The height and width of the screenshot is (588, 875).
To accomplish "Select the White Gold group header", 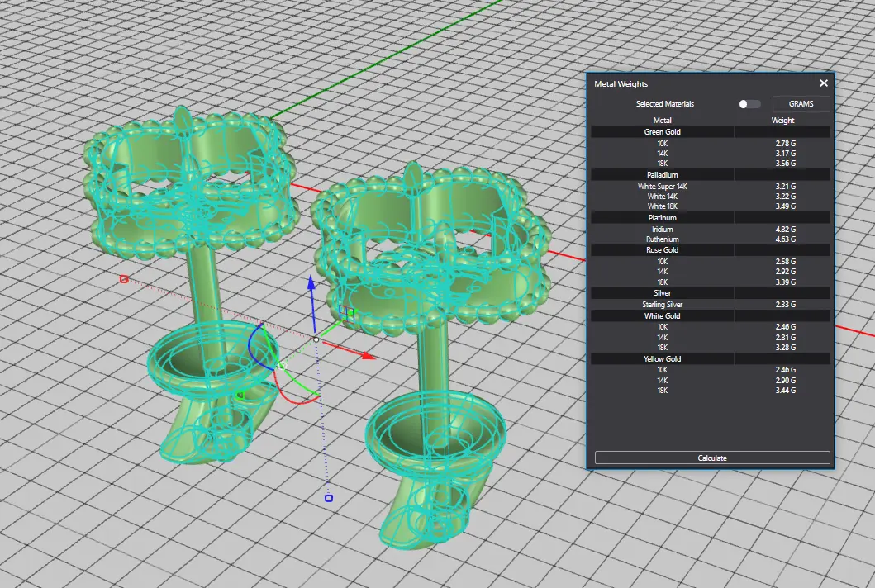I will pyautogui.click(x=711, y=315).
